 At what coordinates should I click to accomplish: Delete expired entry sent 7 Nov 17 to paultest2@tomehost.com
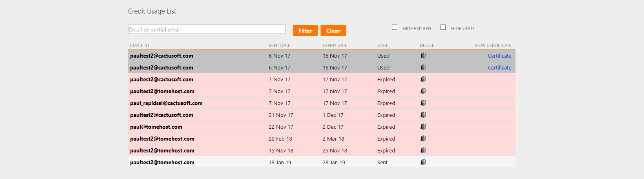tap(423, 91)
